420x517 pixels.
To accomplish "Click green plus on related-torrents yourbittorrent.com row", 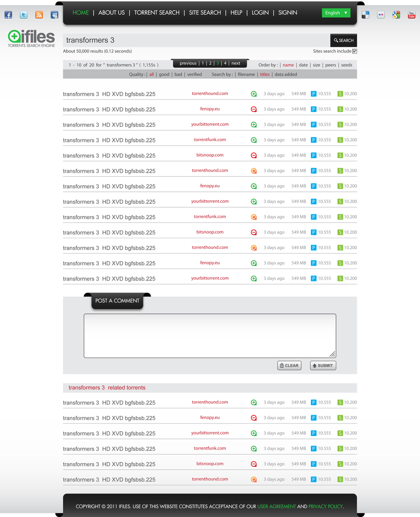I will [x=254, y=433].
